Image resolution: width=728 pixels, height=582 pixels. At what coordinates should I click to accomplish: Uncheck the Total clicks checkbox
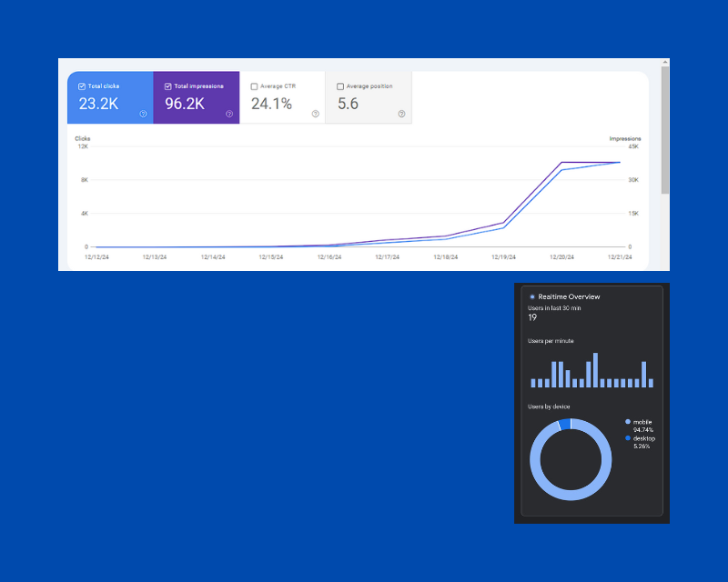82,86
